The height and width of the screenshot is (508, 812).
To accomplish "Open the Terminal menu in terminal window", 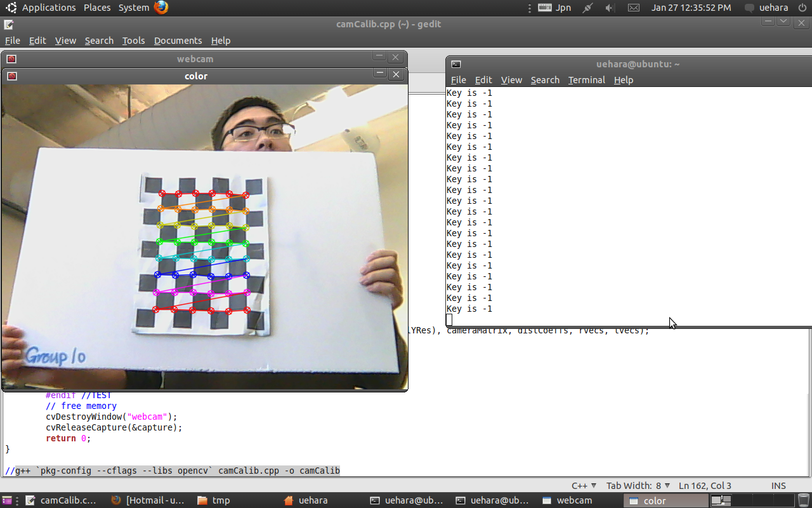I will 586,80.
